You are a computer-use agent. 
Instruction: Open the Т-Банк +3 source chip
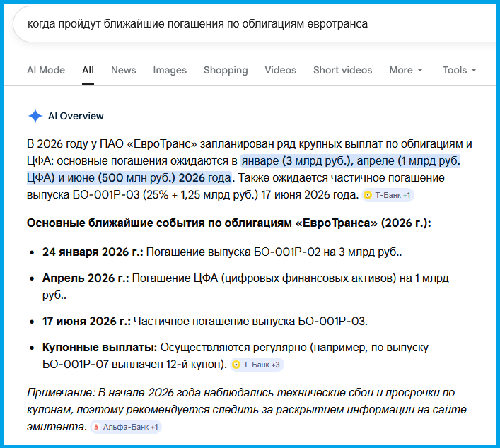click(257, 365)
